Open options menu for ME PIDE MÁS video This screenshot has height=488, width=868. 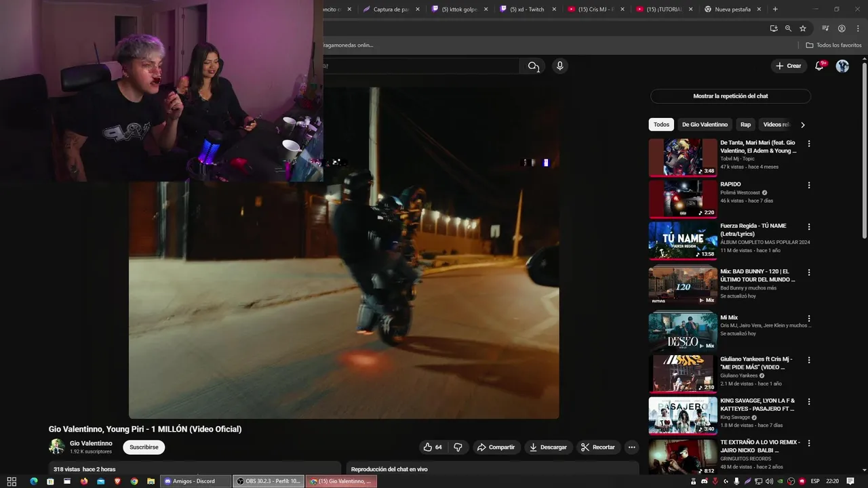tap(808, 360)
